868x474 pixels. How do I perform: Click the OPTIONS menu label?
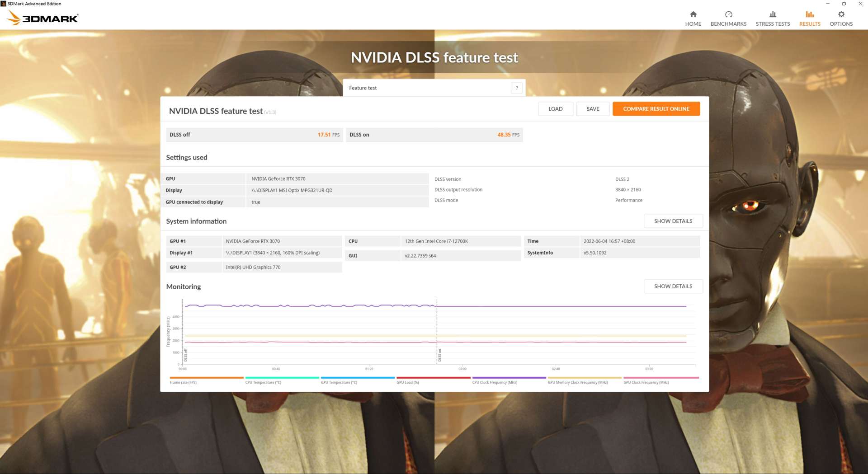[x=841, y=24]
